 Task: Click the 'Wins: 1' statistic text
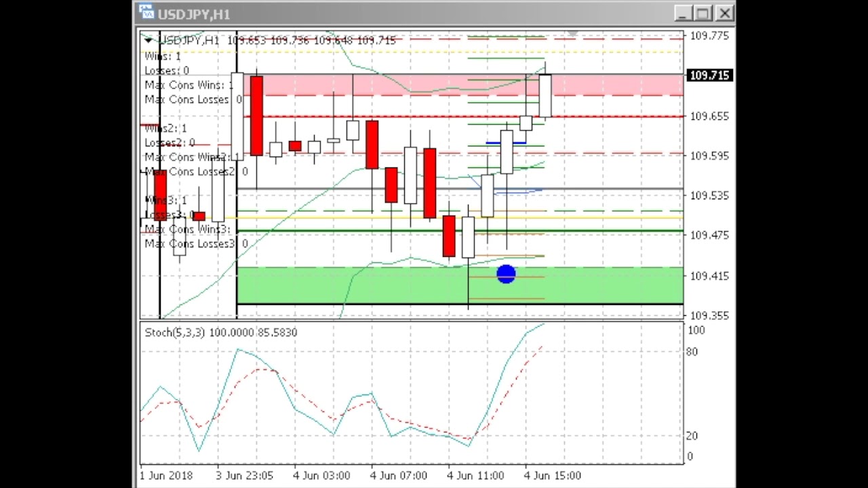coord(163,56)
